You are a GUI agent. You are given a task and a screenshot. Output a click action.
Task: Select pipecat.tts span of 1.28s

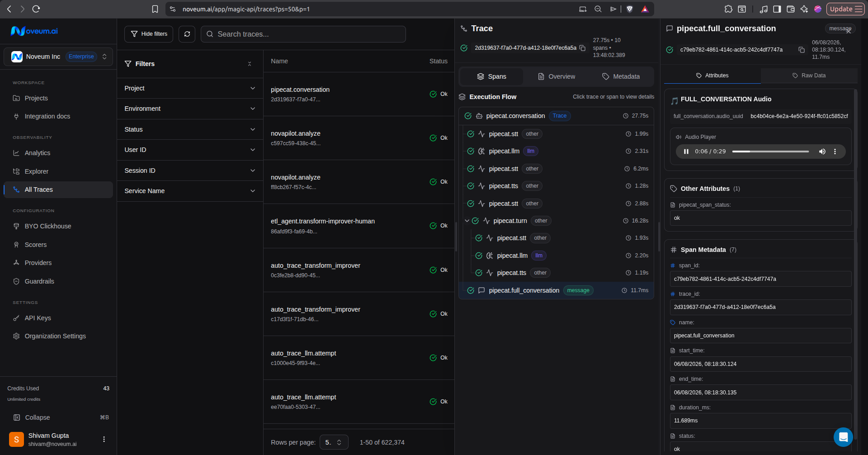pyautogui.click(x=556, y=186)
